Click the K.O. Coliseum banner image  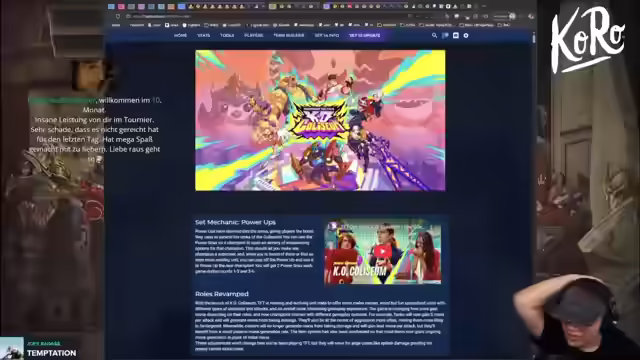[x=320, y=120]
